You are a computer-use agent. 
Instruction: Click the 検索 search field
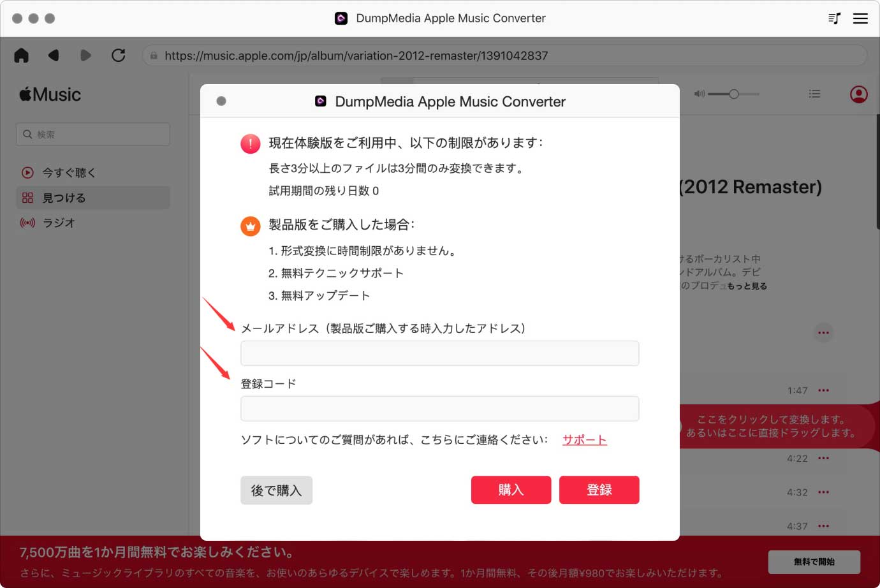(93, 135)
